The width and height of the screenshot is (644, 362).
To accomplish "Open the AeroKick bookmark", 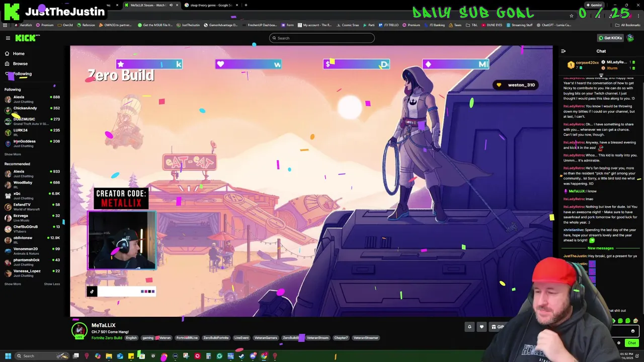I will [x=23, y=25].
